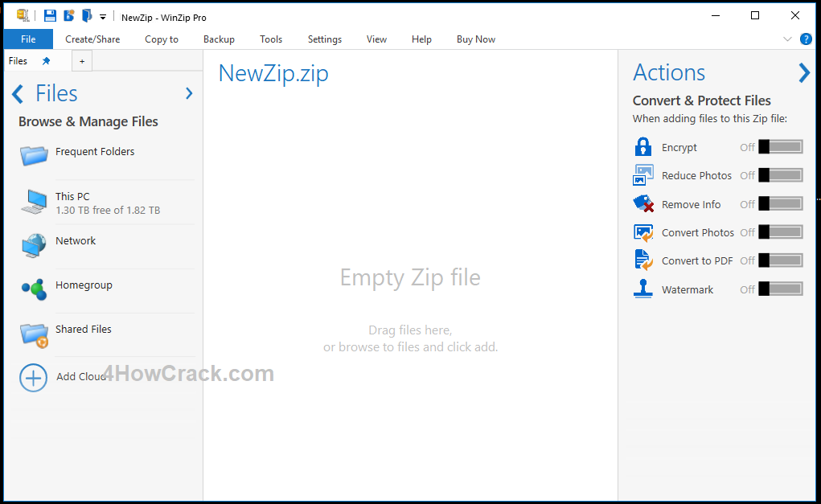Enable the Reduce Photos toggle
Image resolution: width=821 pixels, height=504 pixels.
(780, 175)
